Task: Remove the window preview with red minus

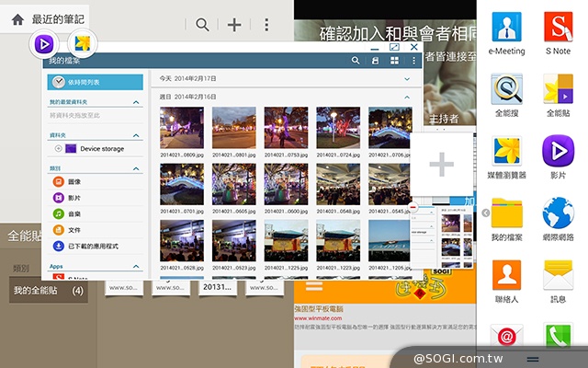Action: click(413, 206)
